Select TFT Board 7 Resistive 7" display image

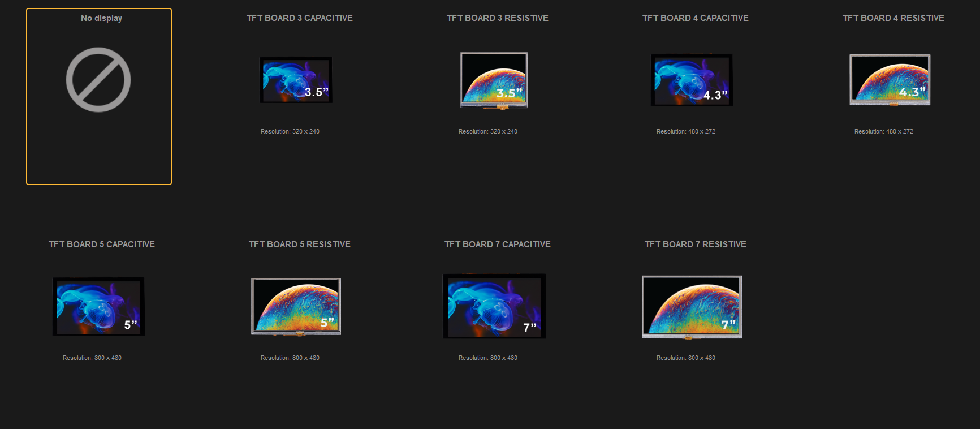[692, 307]
